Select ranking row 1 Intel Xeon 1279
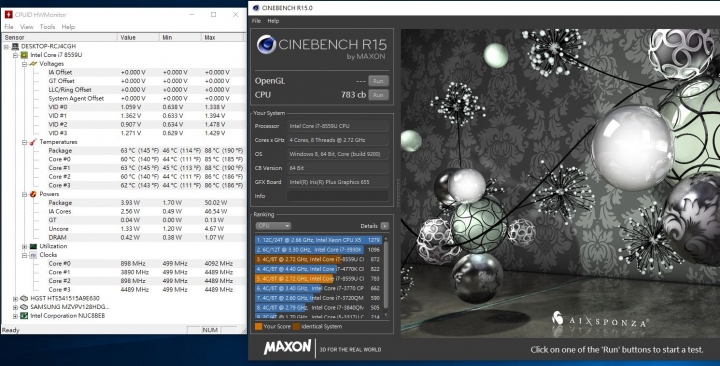Image resolution: width=720 pixels, height=366 pixels. (x=319, y=240)
